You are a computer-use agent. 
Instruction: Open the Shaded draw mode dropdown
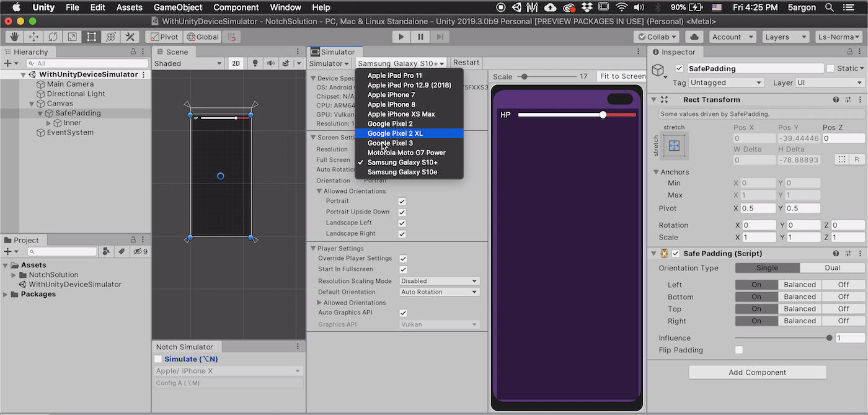click(x=188, y=63)
